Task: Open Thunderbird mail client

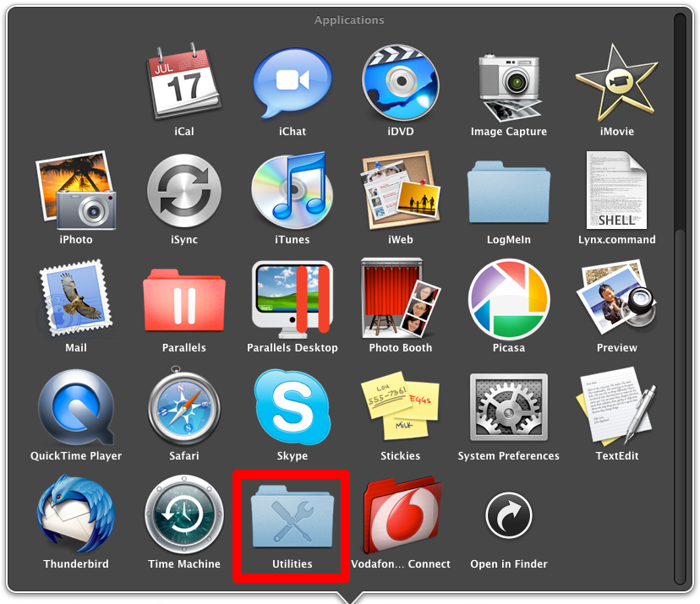Action: 76,514
